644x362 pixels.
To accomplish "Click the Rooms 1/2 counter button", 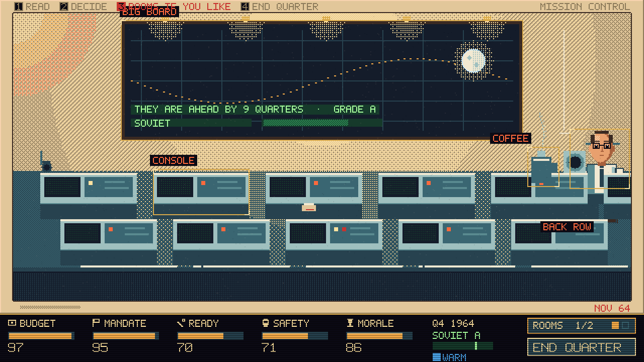I will pyautogui.click(x=582, y=326).
